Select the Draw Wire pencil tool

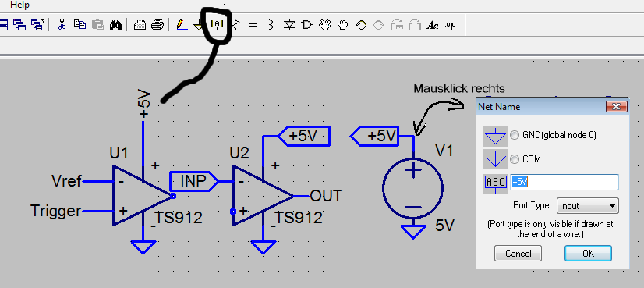181,25
